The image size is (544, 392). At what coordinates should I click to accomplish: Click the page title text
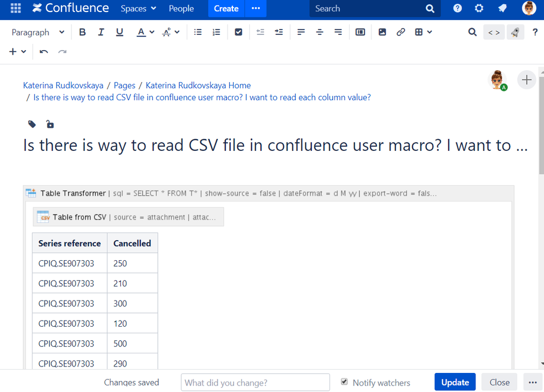tap(276, 145)
